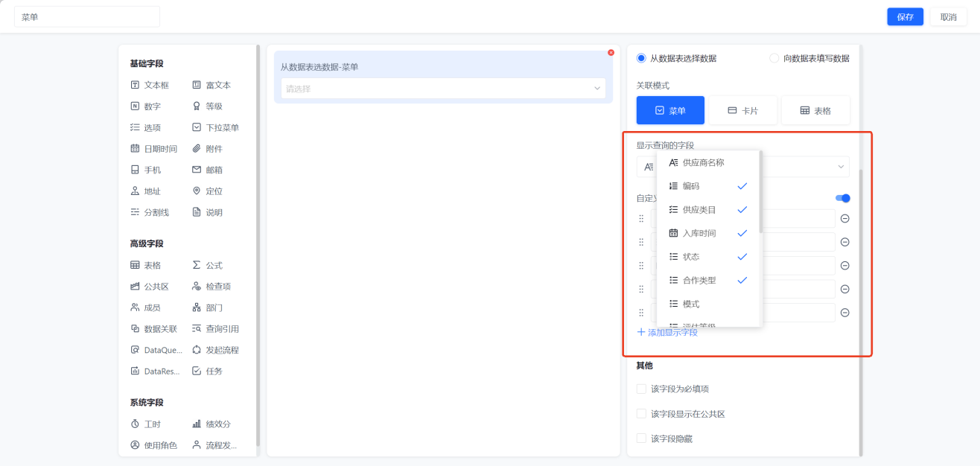Choose the 成员 member field
Viewport: 980px width, 466px height.
(x=145, y=307)
